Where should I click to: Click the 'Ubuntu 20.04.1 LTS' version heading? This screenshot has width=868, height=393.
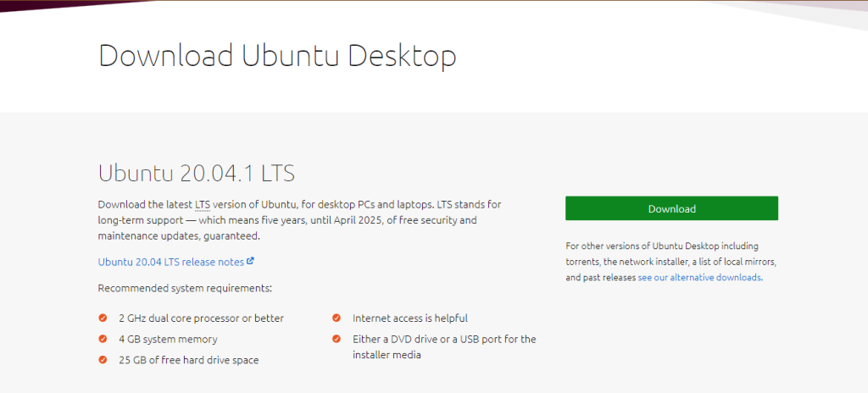196,173
